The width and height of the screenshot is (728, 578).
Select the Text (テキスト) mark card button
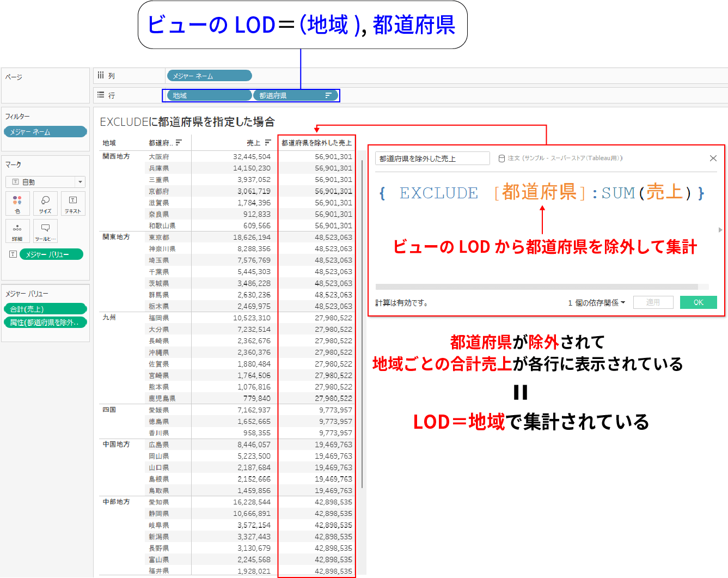[x=72, y=204]
